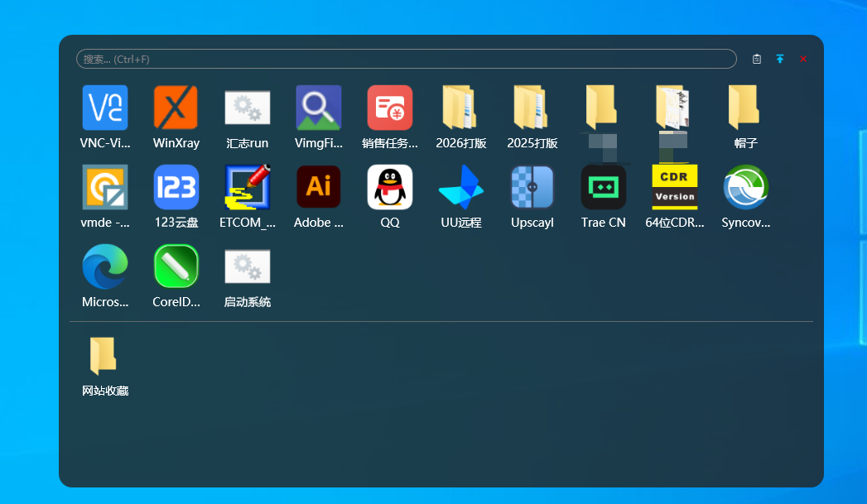The width and height of the screenshot is (867, 504).
Task: Close the launcher with red X
Action: coord(803,59)
